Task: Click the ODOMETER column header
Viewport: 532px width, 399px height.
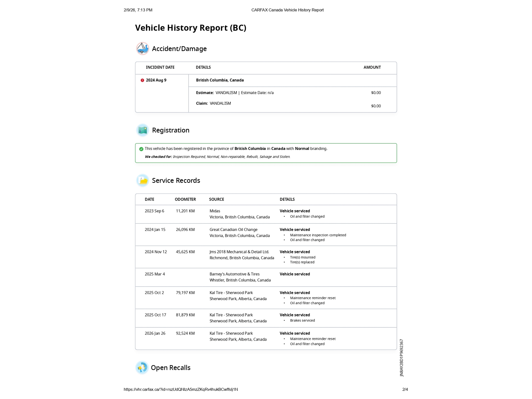Action: click(x=185, y=199)
